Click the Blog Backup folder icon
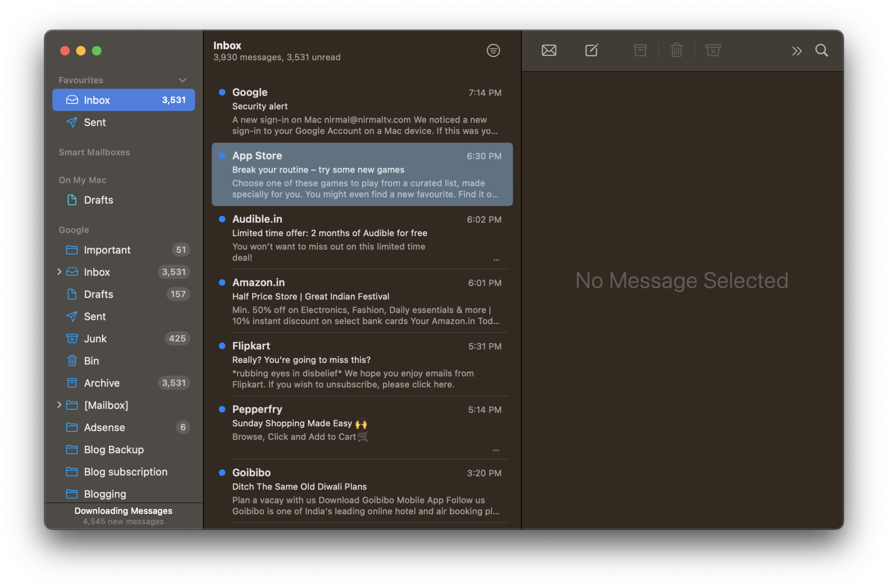This screenshot has width=888, height=588. [72, 449]
